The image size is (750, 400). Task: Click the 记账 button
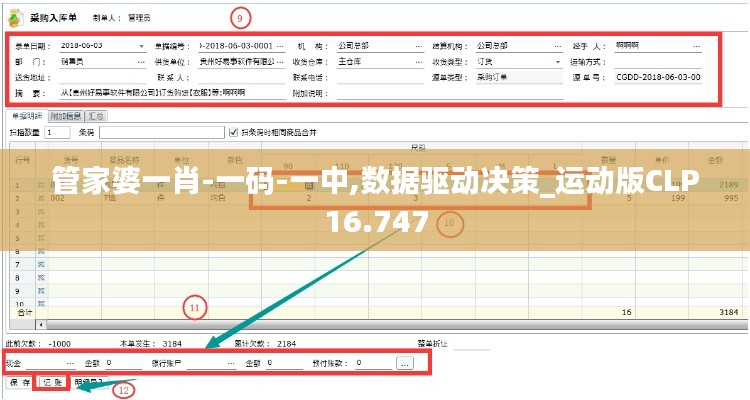pos(53,382)
